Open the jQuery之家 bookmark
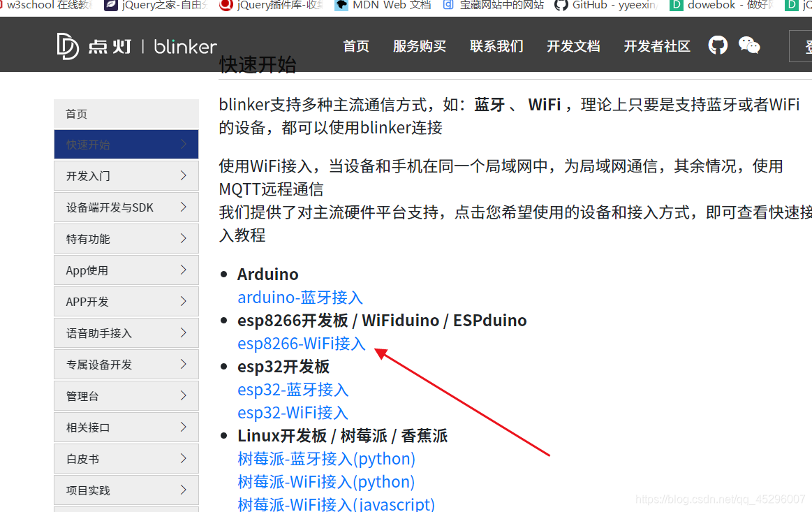This screenshot has height=512, width=812. (x=156, y=5)
